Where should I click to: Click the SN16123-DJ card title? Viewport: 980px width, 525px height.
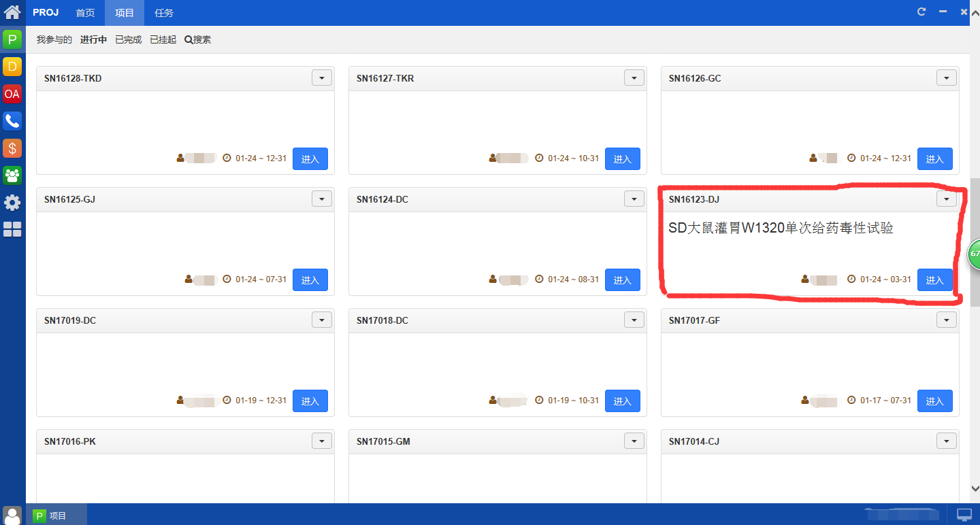[x=694, y=199]
